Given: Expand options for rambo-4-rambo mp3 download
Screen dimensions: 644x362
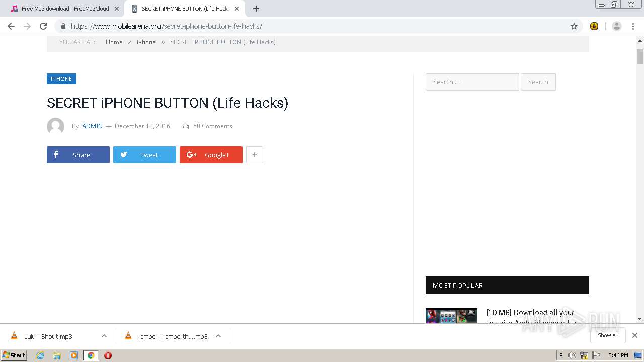Looking at the screenshot, I should coord(218,336).
